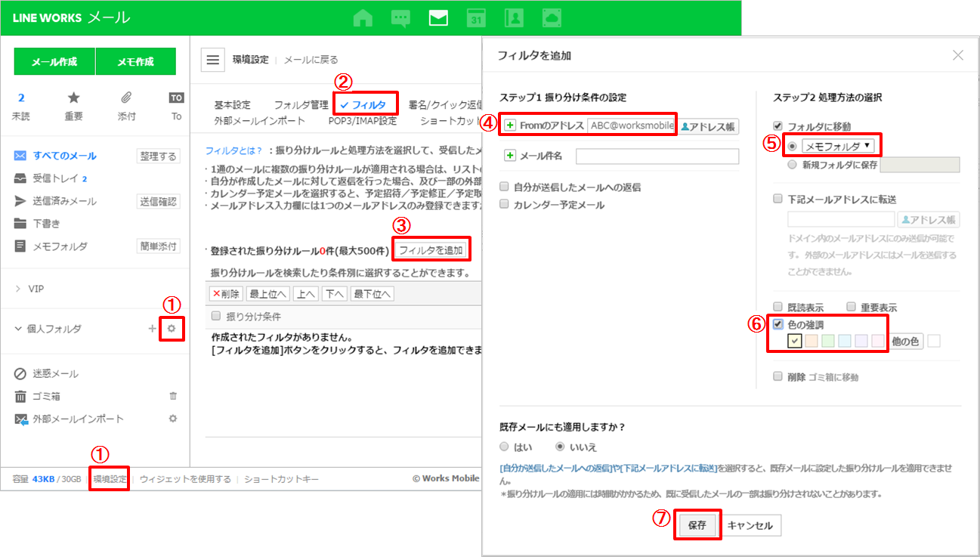The image size is (980, 557).
Task: Select はい radio for existing mail
Action: [x=504, y=447]
